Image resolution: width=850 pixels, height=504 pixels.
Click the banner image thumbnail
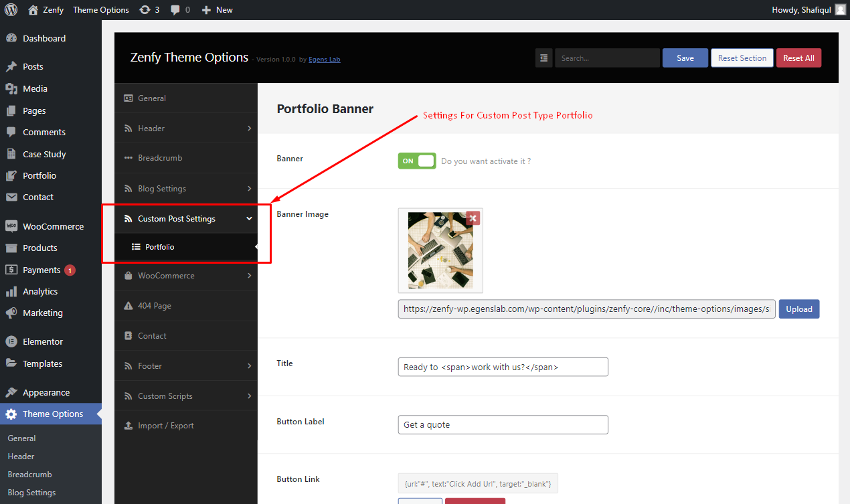tap(440, 250)
